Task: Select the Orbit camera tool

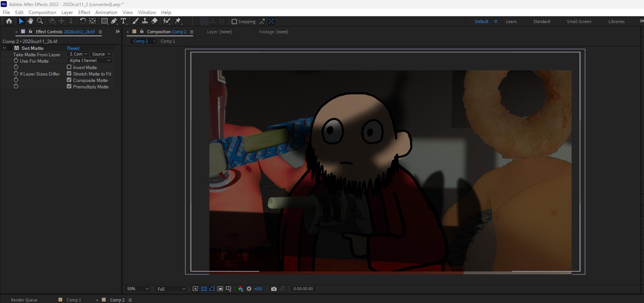Action: coord(52,21)
